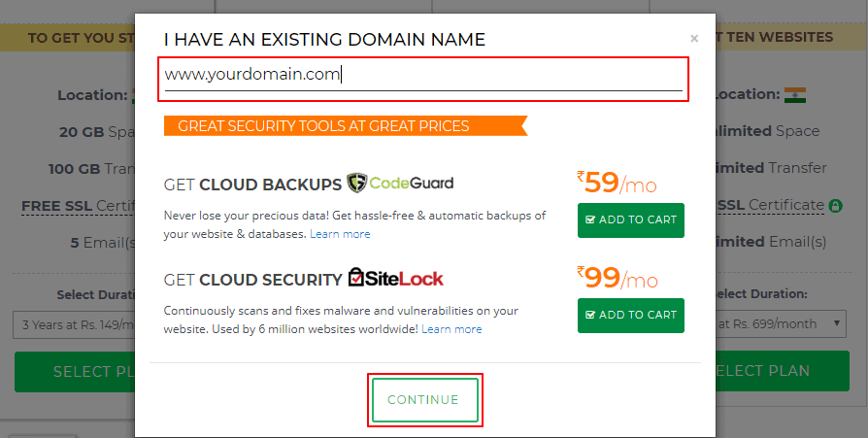The width and height of the screenshot is (868, 438).
Task: Click the Get Cloud Backups heading
Action: (252, 183)
